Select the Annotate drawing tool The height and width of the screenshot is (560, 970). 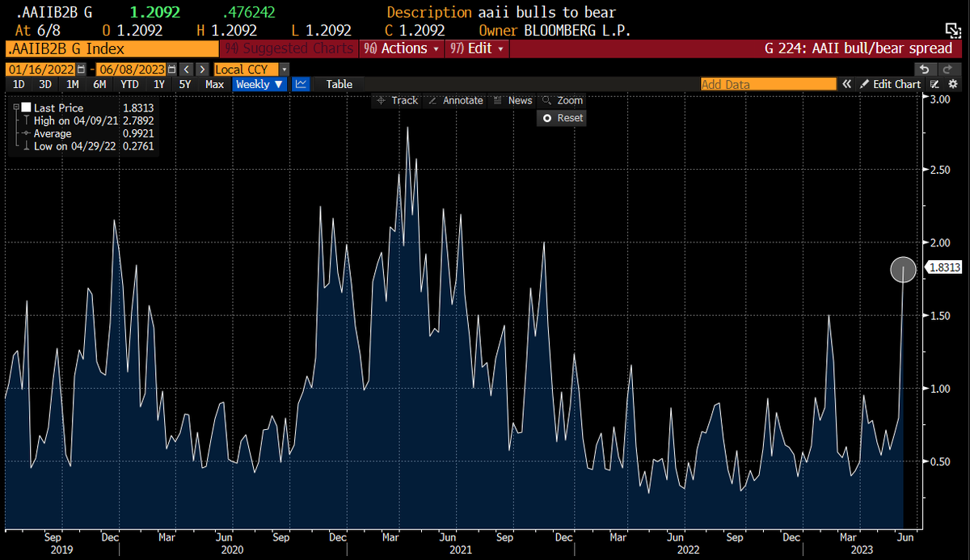pyautogui.click(x=458, y=100)
